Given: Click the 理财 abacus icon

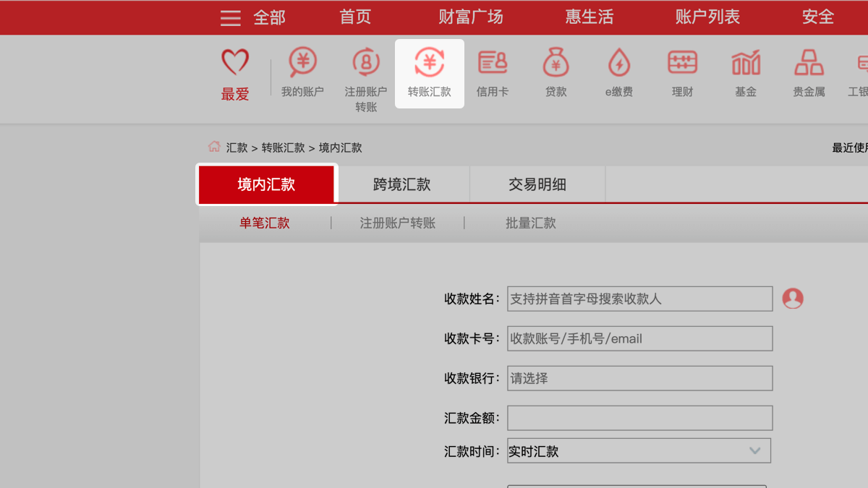Looking at the screenshot, I should click(682, 64).
